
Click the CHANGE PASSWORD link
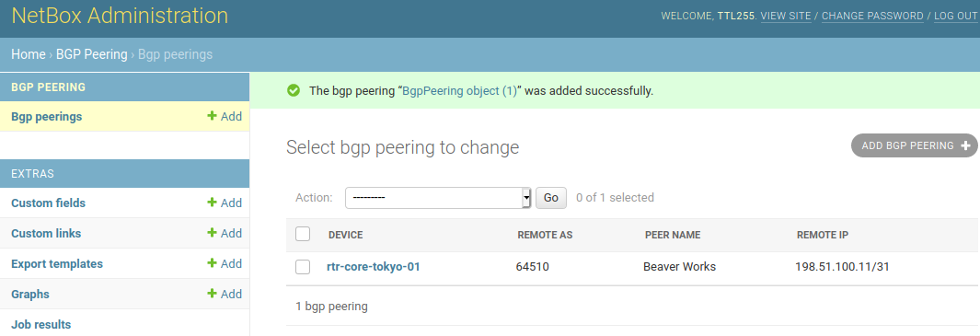(x=872, y=17)
